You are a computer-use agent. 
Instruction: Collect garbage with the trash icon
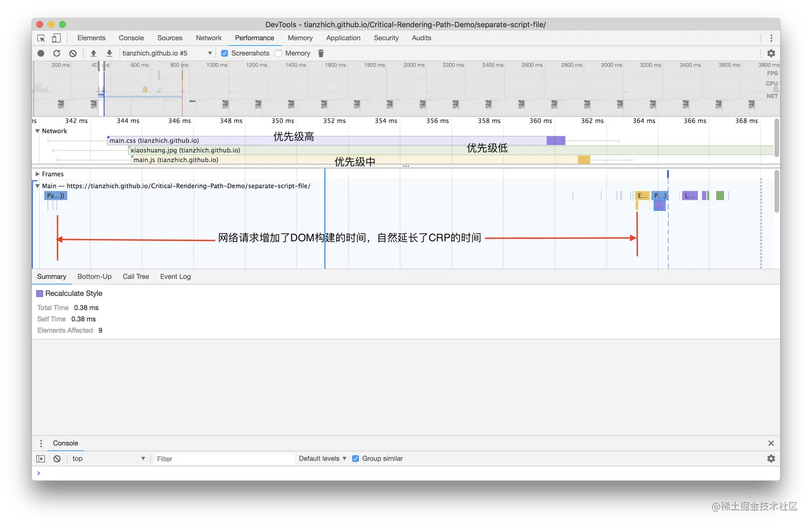321,53
